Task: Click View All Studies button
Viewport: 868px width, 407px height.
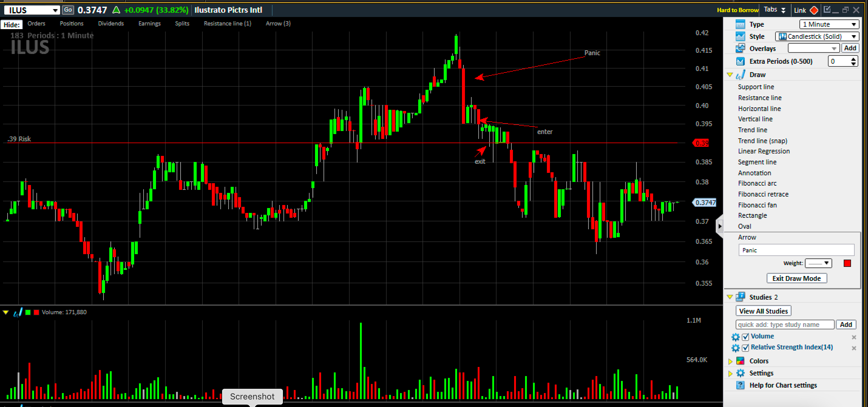Action: [x=763, y=311]
